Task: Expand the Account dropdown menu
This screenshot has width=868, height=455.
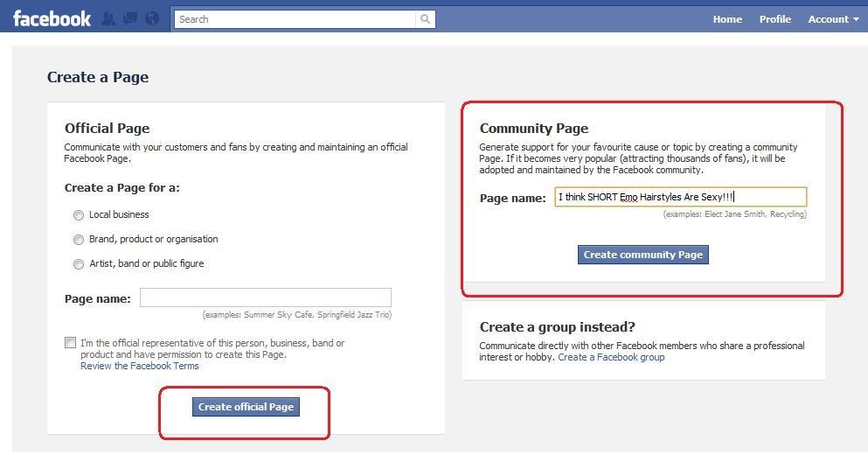Action: pyautogui.click(x=833, y=19)
